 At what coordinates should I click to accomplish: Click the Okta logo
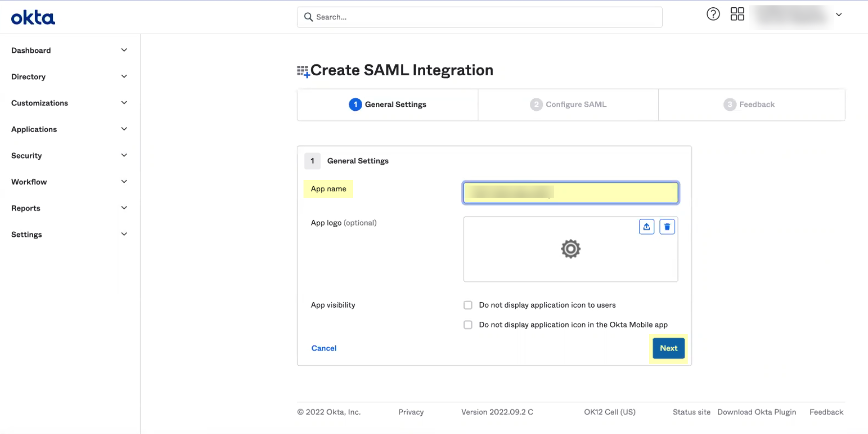click(33, 18)
